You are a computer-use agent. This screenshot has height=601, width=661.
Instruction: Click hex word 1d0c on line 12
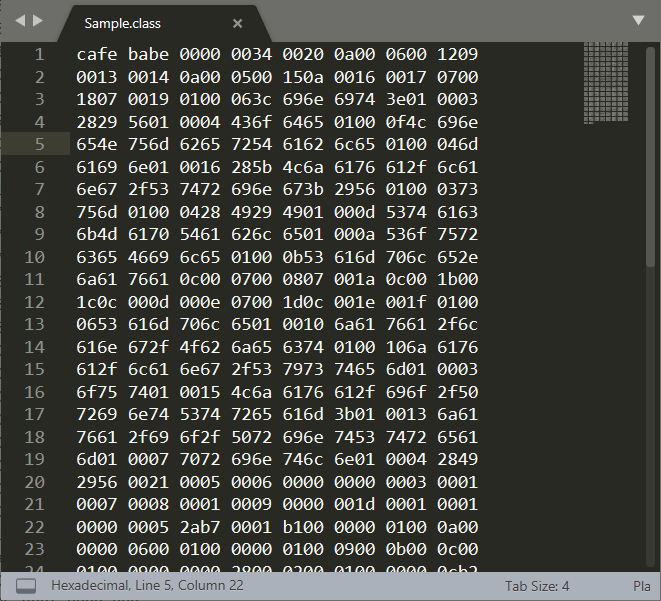click(x=303, y=302)
